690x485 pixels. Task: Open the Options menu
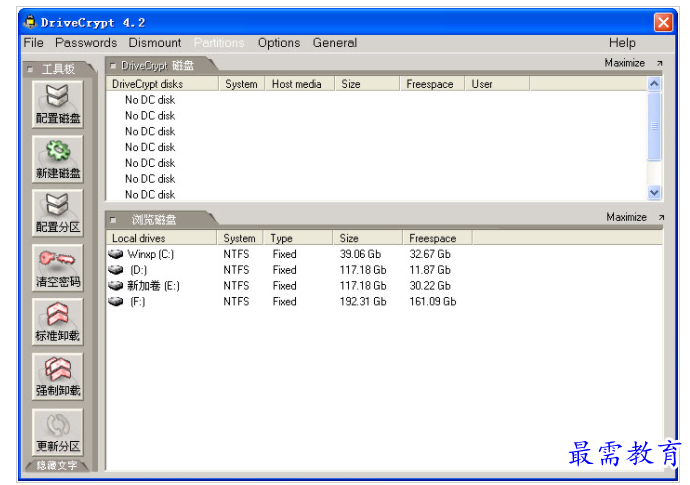279,43
